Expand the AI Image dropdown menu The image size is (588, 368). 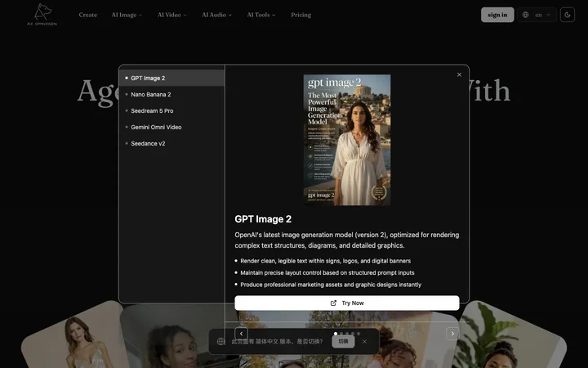click(127, 15)
